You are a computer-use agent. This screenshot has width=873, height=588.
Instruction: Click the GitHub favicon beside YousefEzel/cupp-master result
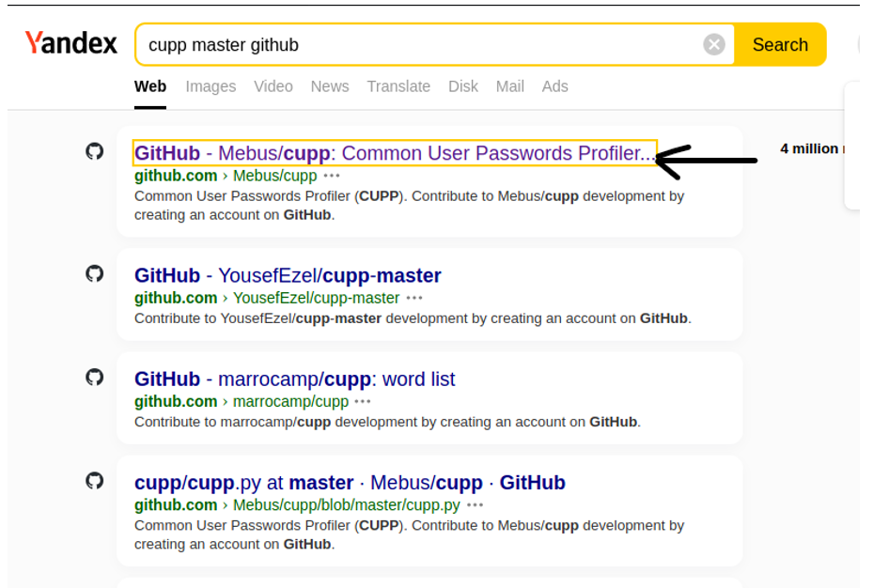(x=95, y=273)
